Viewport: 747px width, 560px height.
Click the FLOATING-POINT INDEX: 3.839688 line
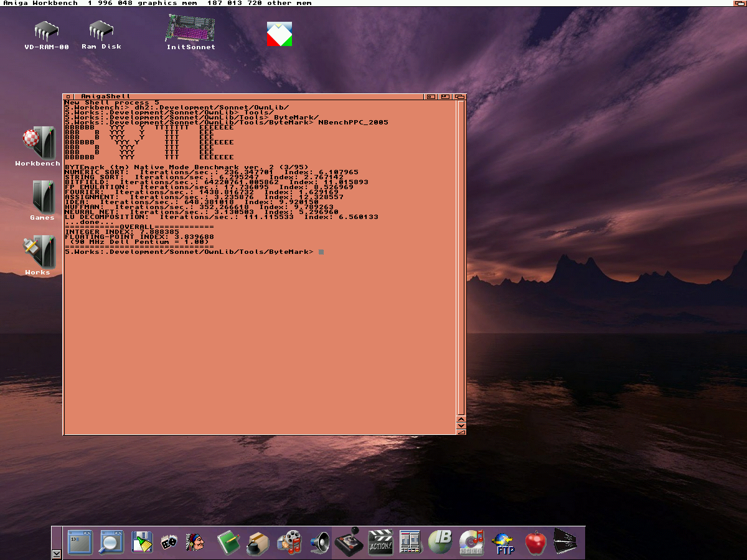pyautogui.click(x=139, y=236)
